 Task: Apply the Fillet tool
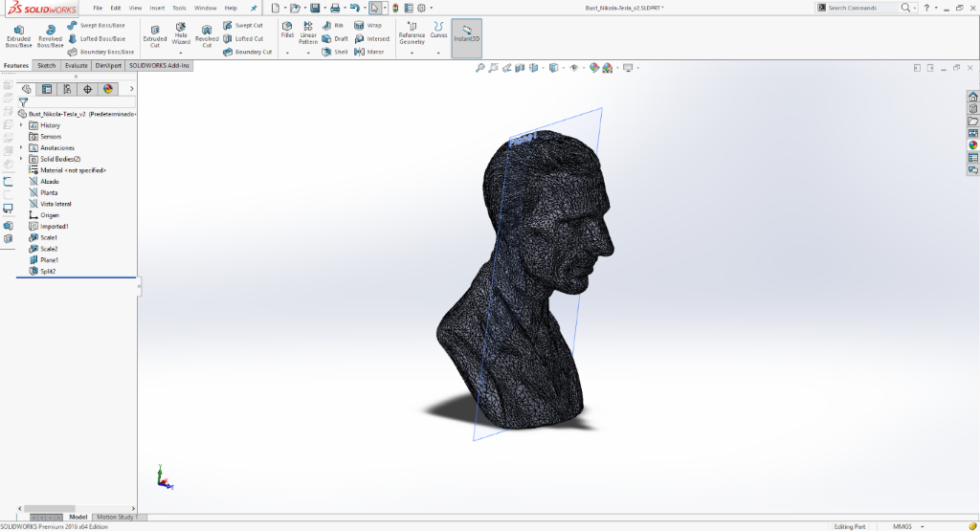pyautogui.click(x=287, y=30)
